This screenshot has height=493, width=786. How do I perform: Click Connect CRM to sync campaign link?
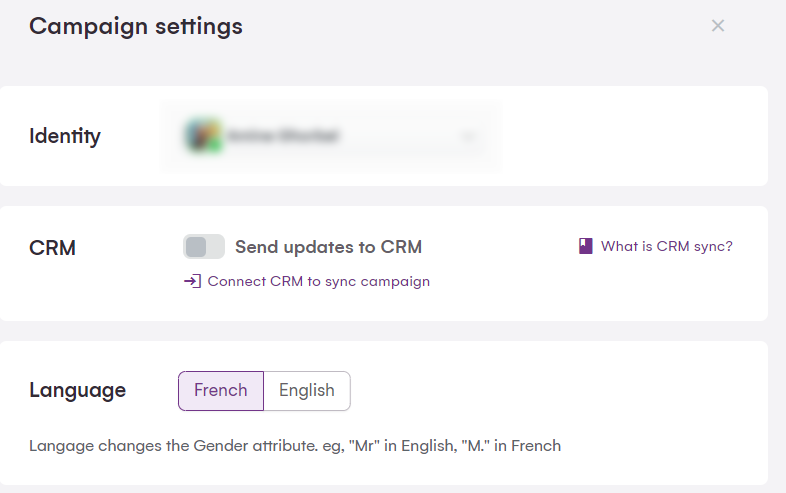coord(318,281)
